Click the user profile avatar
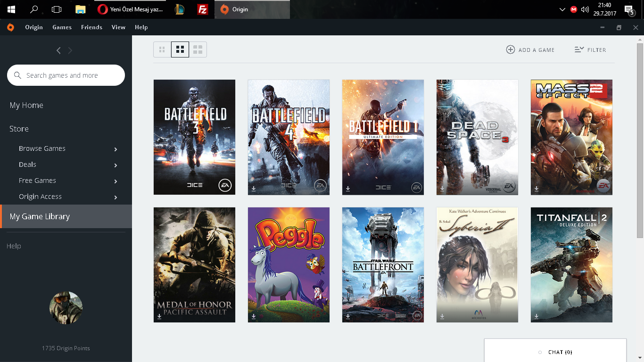 coord(66,307)
